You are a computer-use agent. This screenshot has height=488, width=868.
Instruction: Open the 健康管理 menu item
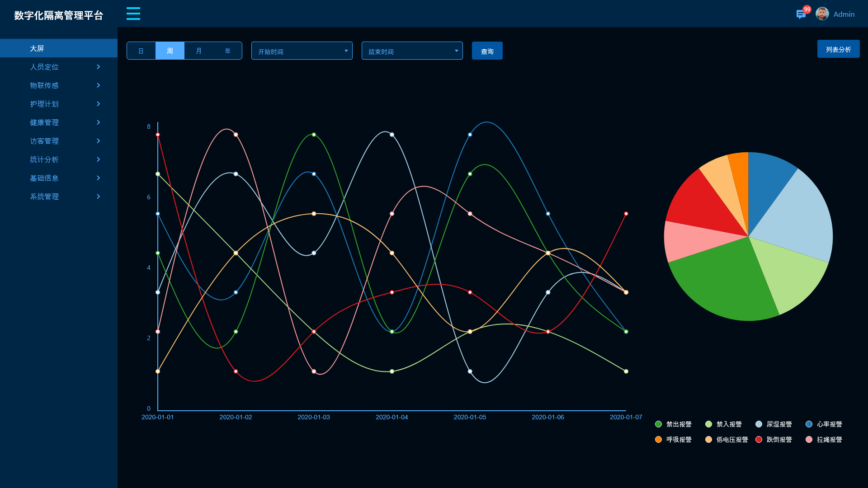click(x=59, y=122)
